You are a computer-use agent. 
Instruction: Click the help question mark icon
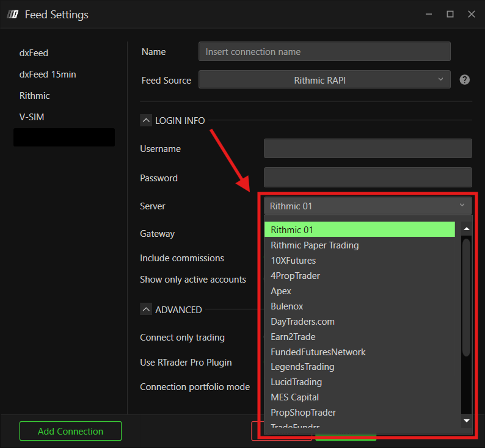pyautogui.click(x=464, y=80)
